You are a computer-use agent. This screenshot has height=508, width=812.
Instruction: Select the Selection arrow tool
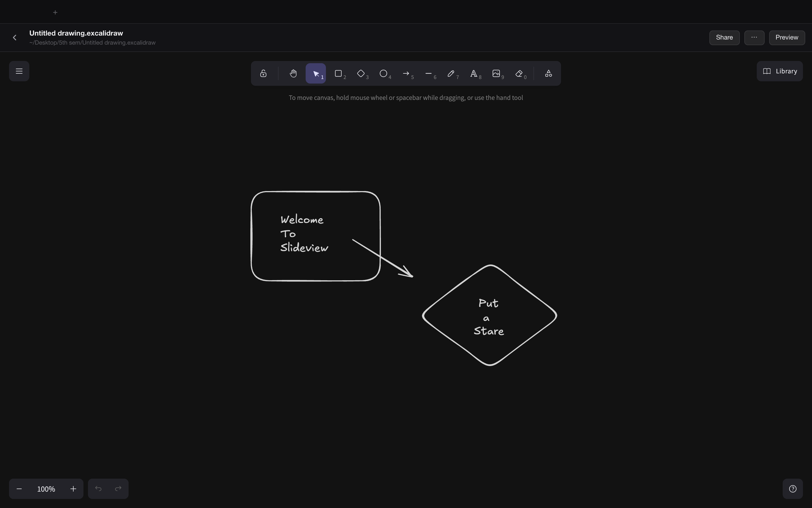click(x=316, y=74)
